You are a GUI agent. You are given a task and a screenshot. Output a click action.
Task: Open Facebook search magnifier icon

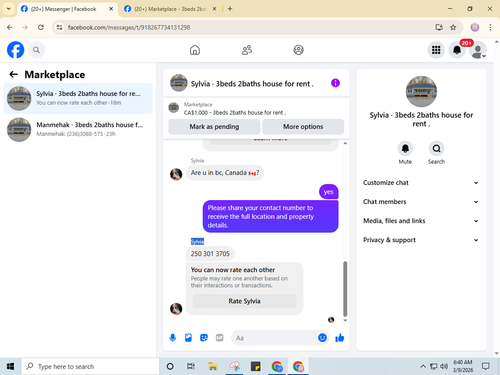pos(36,50)
